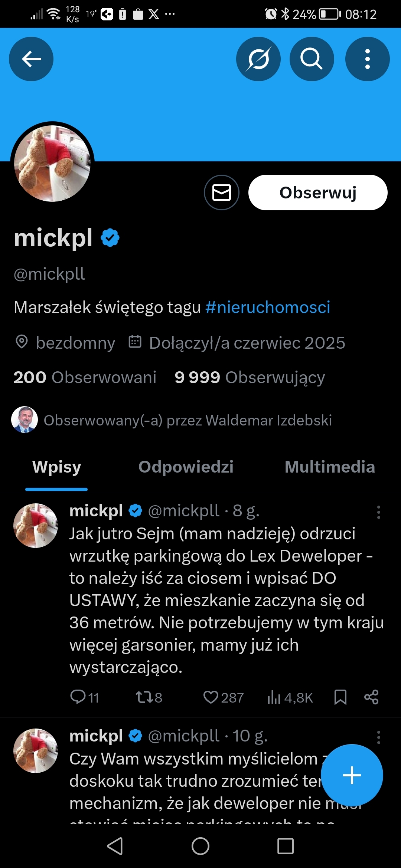
Task: Tap the back arrow button
Action: click(31, 59)
